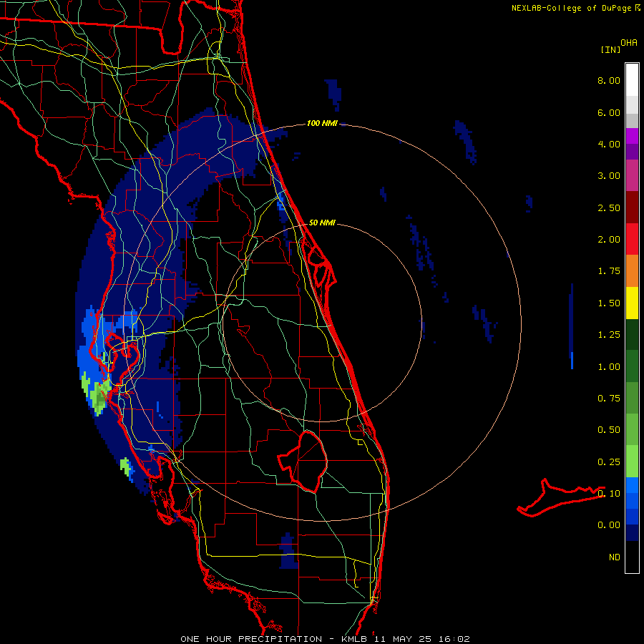The width and height of the screenshot is (644, 644).
Task: Click the [IN] units label
Action: click(x=611, y=49)
